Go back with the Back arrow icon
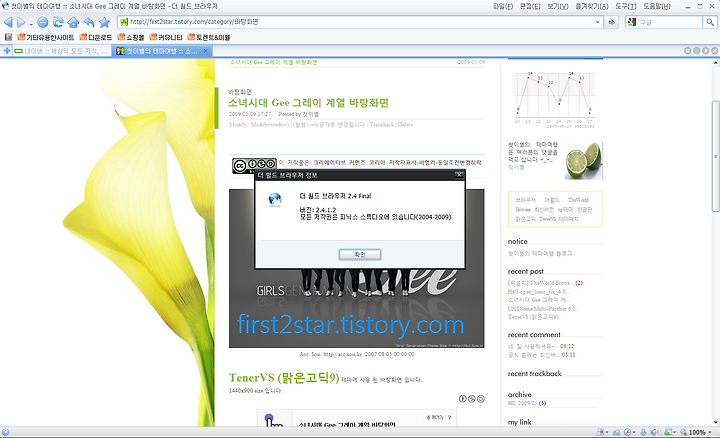This screenshot has width=720, height=438. 8,22
